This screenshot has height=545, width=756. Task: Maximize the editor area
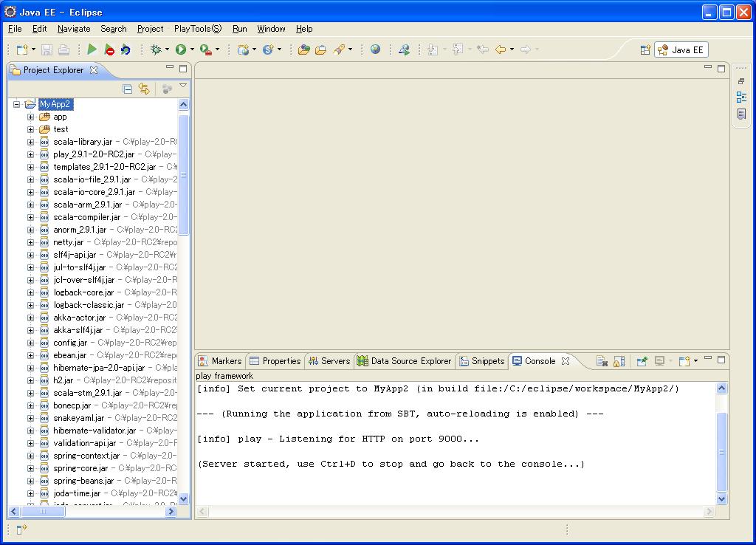pos(721,69)
